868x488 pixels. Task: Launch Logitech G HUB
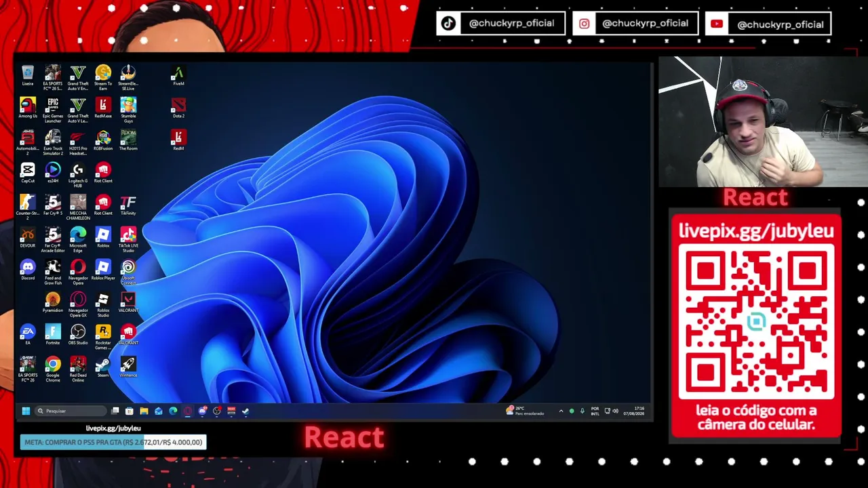(78, 176)
